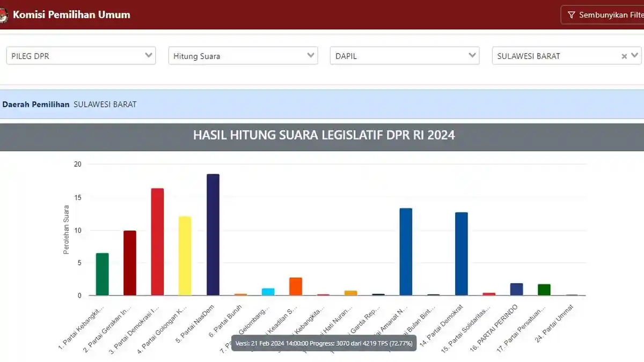The height and width of the screenshot is (362, 644).
Task: Click the chevron arrow of the DAPIL dropdown
Action: click(472, 55)
